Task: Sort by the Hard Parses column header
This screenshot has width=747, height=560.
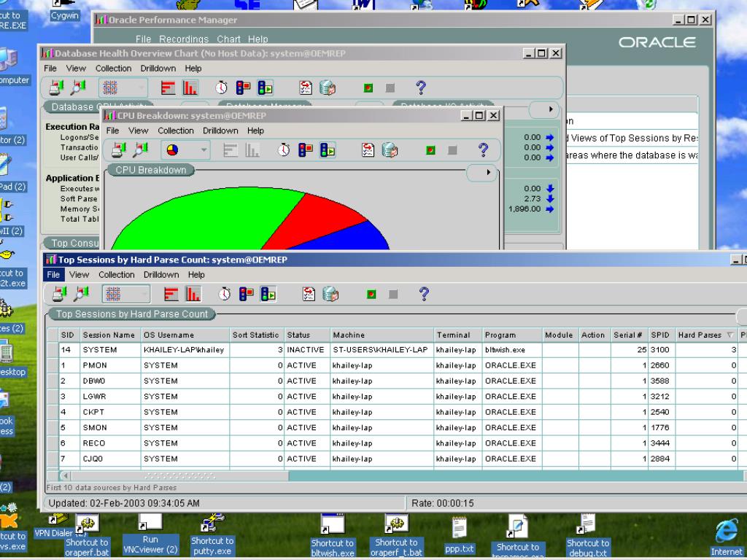Action: click(705, 335)
